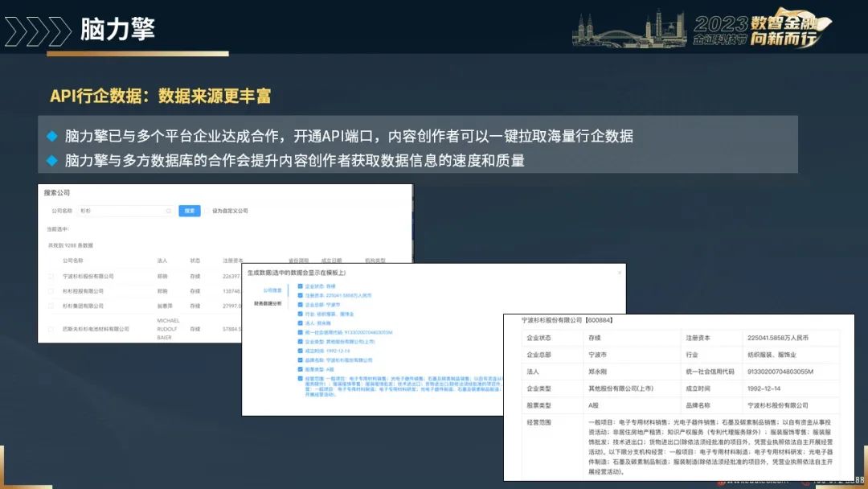Uncheck 成立时间: 1992-12-14 checkbox
868x489 pixels.
pos(300,351)
